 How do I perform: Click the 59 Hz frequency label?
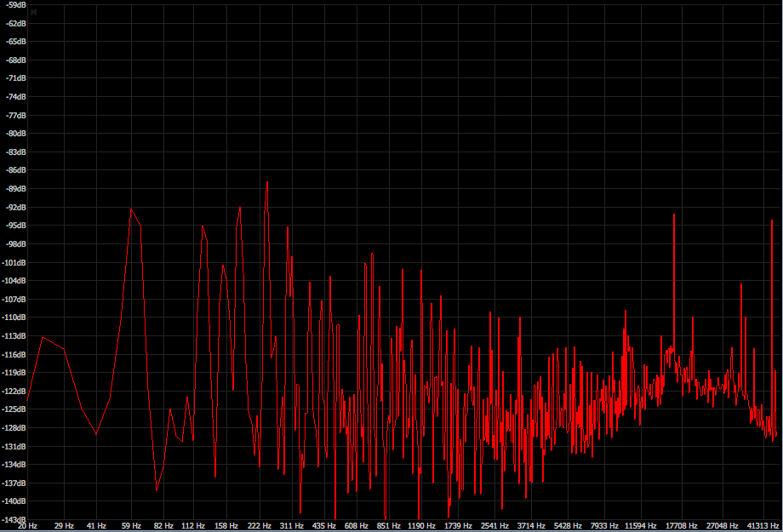pos(131,525)
